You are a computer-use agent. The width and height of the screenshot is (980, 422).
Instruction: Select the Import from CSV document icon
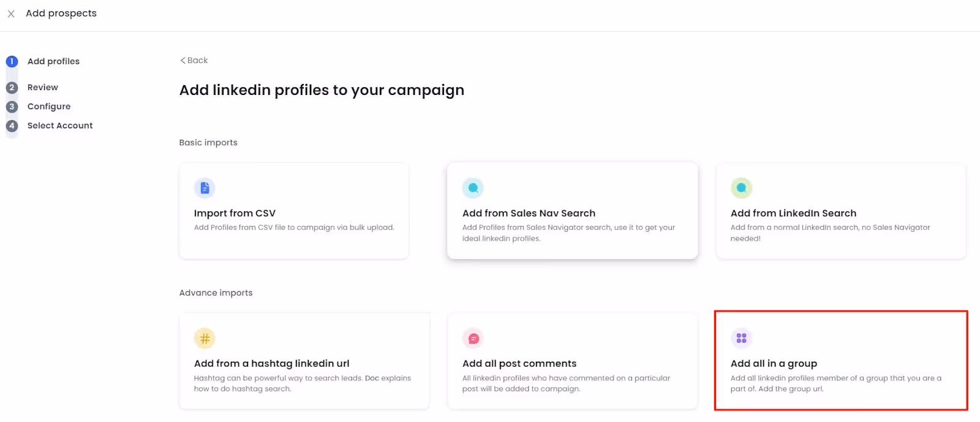click(205, 188)
